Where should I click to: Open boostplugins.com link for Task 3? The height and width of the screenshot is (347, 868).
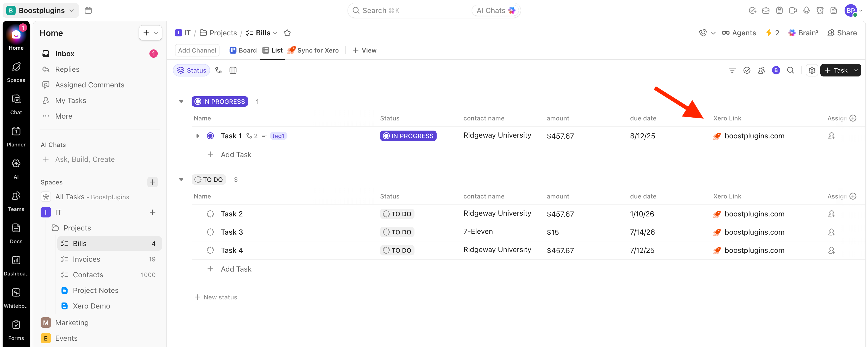click(754, 232)
